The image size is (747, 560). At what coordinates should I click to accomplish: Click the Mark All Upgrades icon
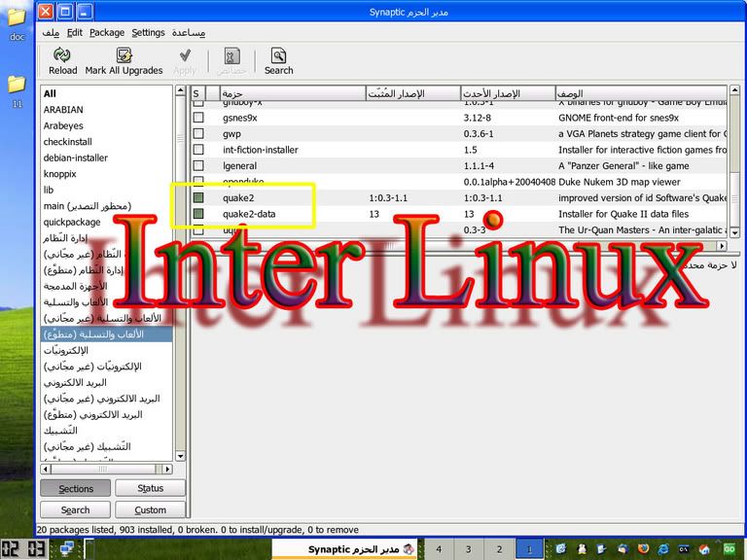click(x=124, y=55)
